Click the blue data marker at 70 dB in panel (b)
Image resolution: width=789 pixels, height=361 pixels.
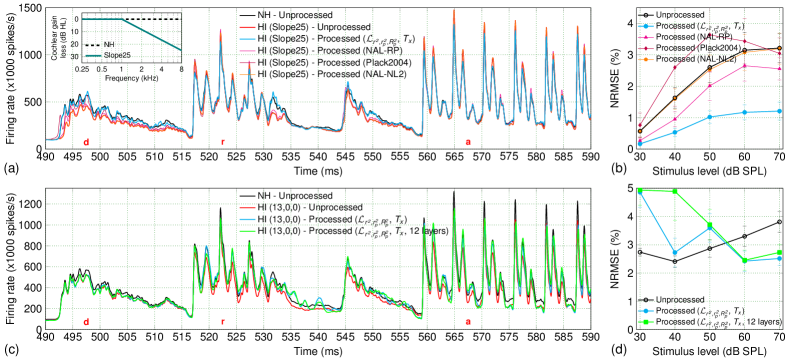pos(780,111)
